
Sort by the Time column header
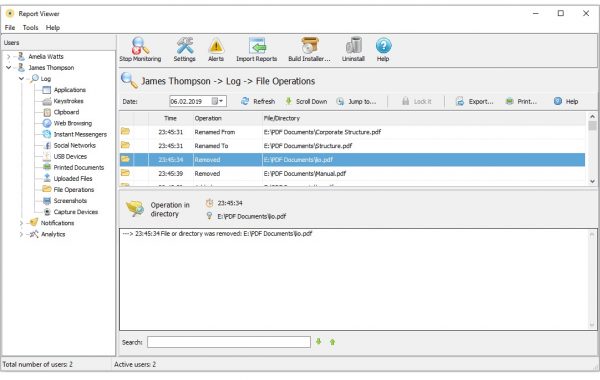[170, 118]
